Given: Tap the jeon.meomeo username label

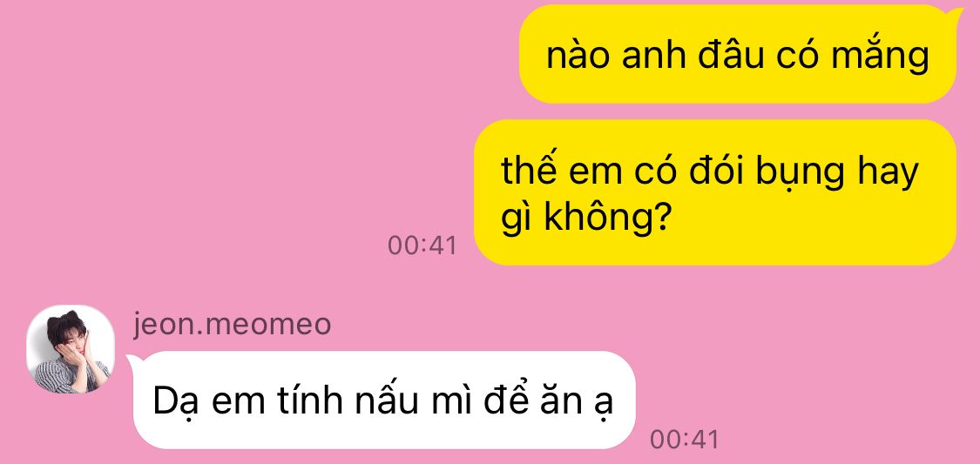Looking at the screenshot, I should tap(232, 325).
